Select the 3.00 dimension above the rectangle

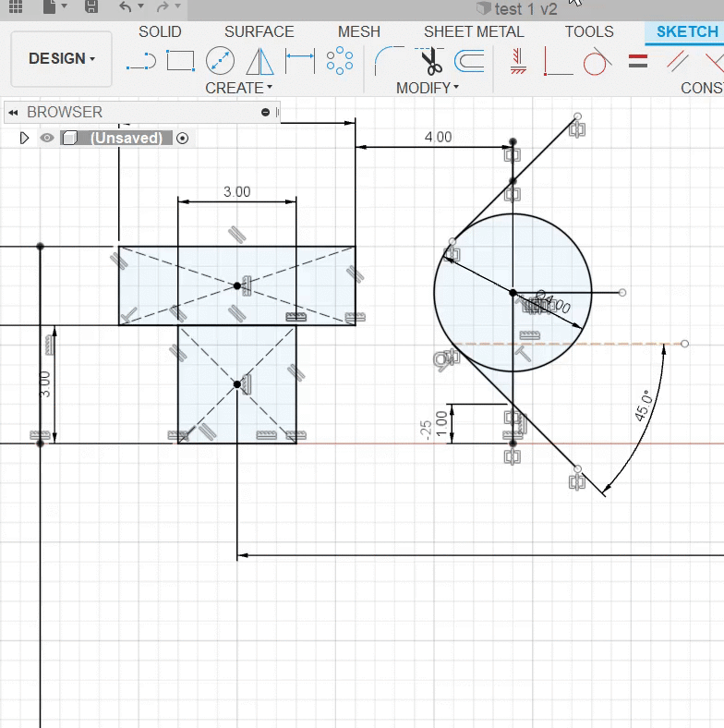click(x=236, y=192)
